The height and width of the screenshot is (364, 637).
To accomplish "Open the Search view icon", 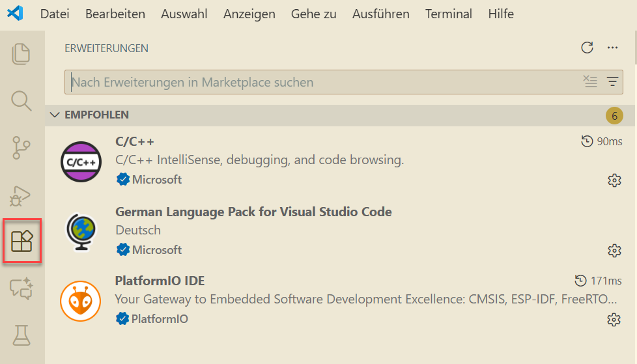I will tap(21, 100).
